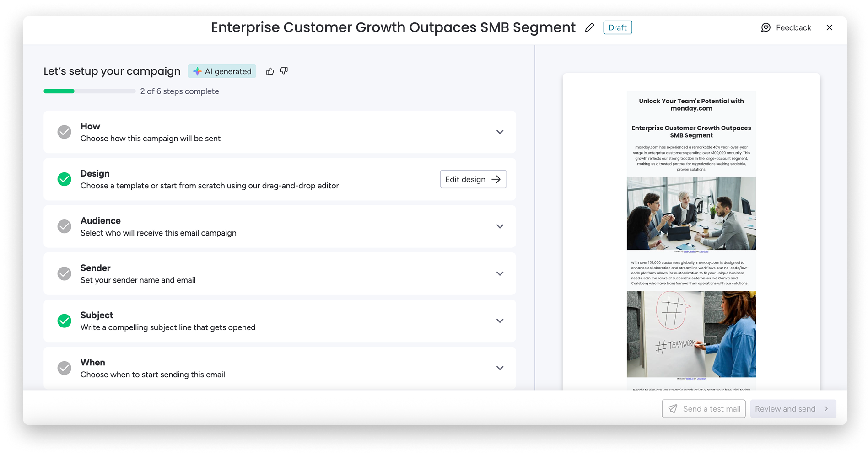
Task: Click the 'Audience' step heading
Action: point(101,220)
